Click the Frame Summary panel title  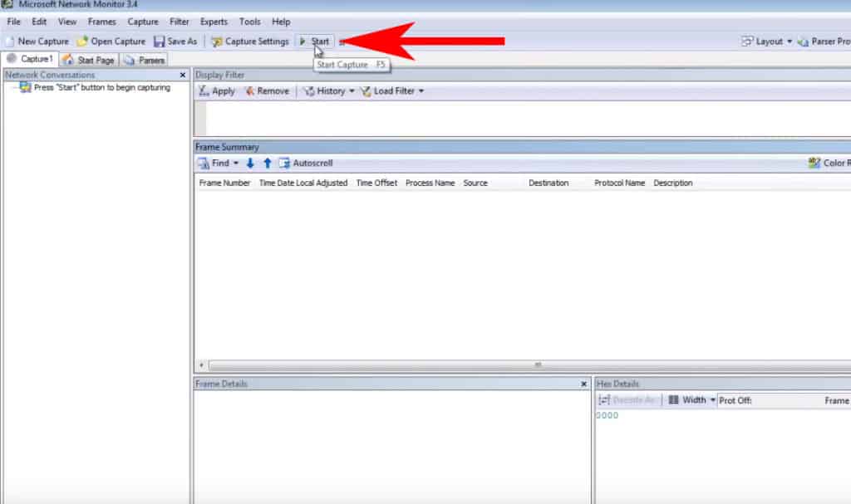[227, 147]
